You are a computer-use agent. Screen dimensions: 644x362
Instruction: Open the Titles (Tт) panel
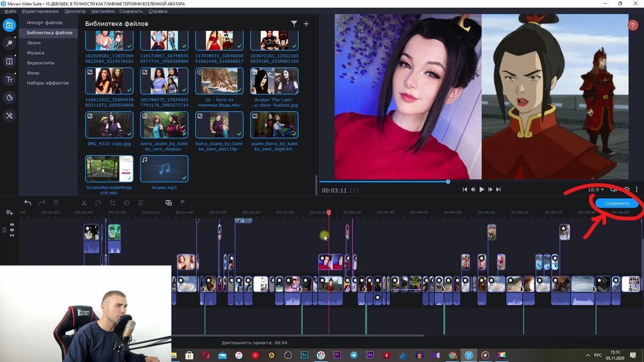(9, 79)
